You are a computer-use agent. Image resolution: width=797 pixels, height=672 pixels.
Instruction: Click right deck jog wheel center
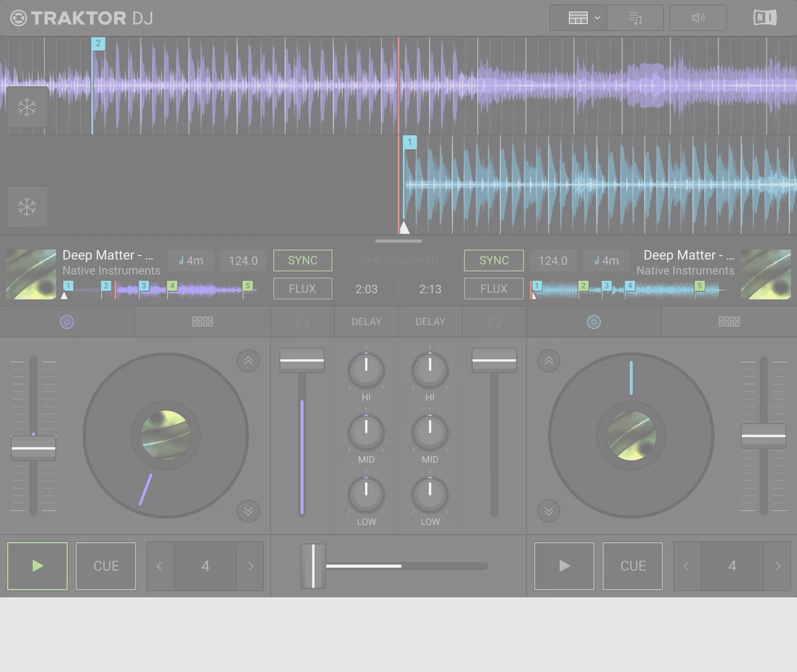tap(631, 436)
